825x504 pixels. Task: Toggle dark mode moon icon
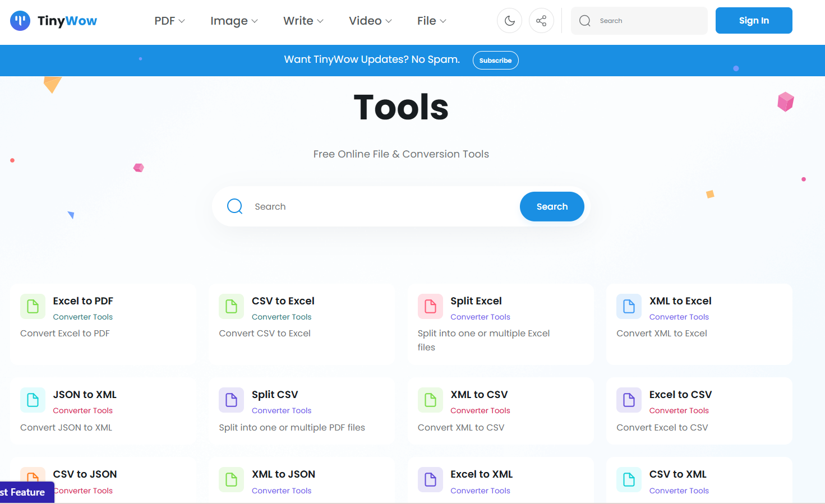click(509, 21)
